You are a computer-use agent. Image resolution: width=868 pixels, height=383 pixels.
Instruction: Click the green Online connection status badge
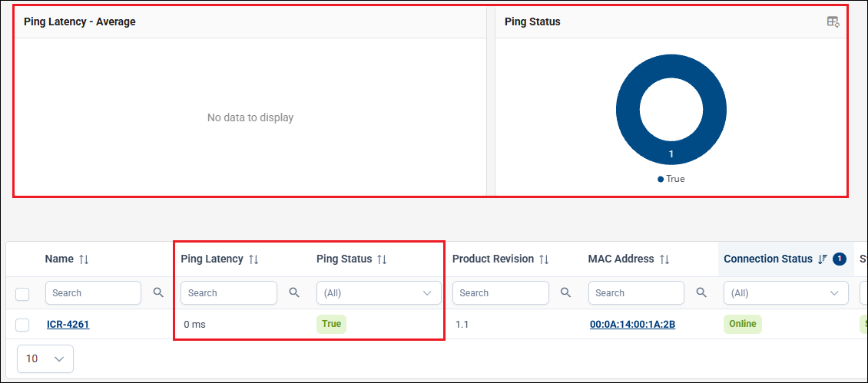point(742,325)
